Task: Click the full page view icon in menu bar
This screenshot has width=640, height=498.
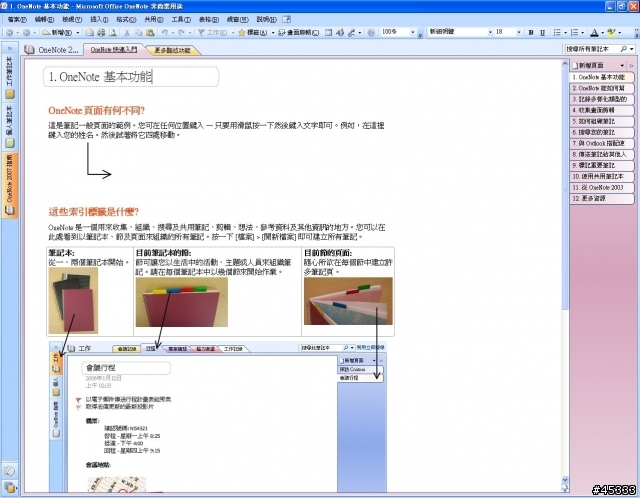Action: click(287, 19)
